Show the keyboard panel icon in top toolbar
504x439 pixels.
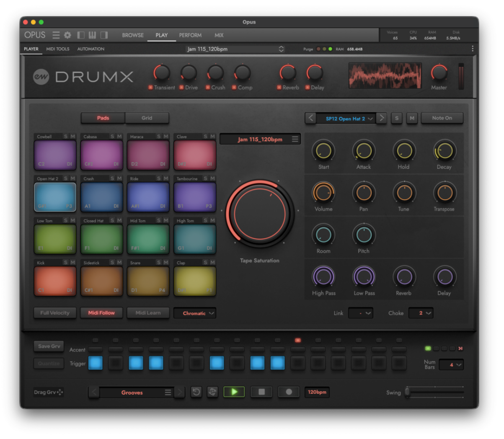[93, 35]
